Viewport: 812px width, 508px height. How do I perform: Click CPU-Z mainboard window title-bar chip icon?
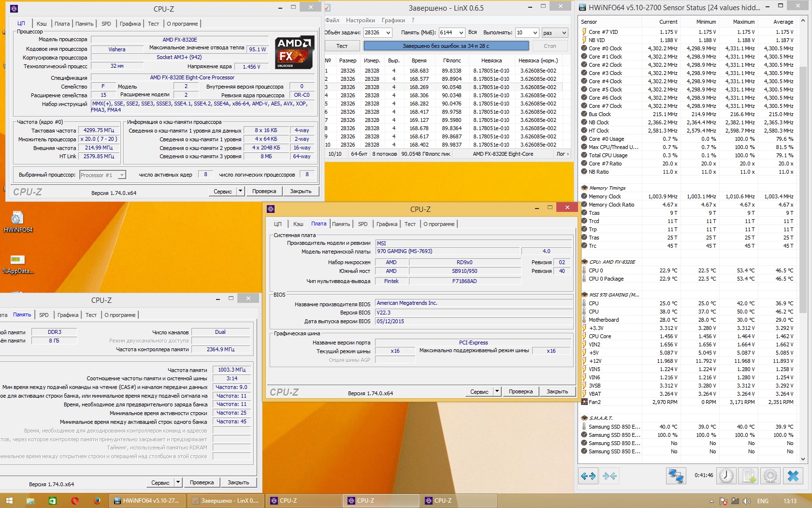(x=271, y=209)
